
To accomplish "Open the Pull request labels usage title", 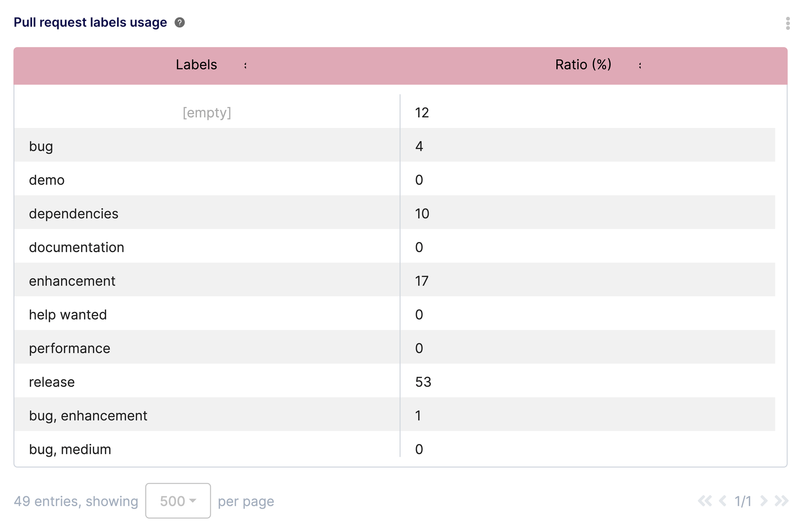I will [x=90, y=22].
